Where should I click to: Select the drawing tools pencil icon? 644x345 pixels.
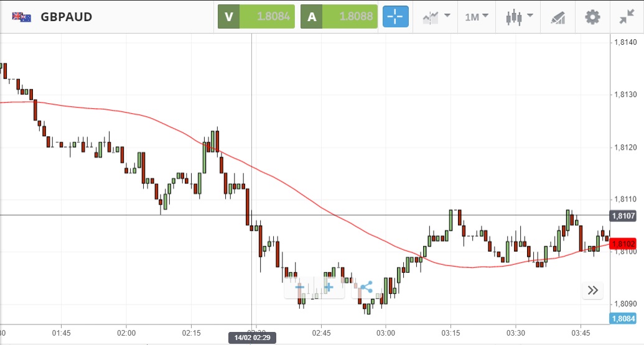click(x=558, y=17)
